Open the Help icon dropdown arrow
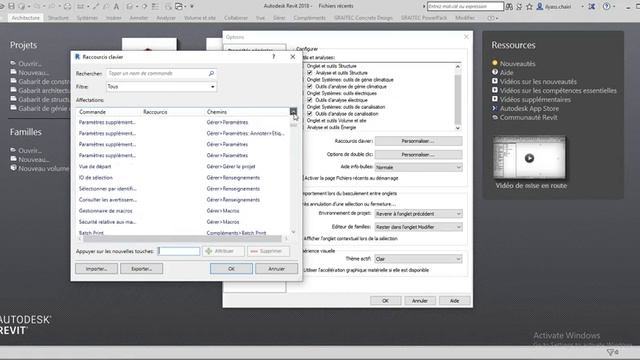Screen dimensions: 640x360 614,6
